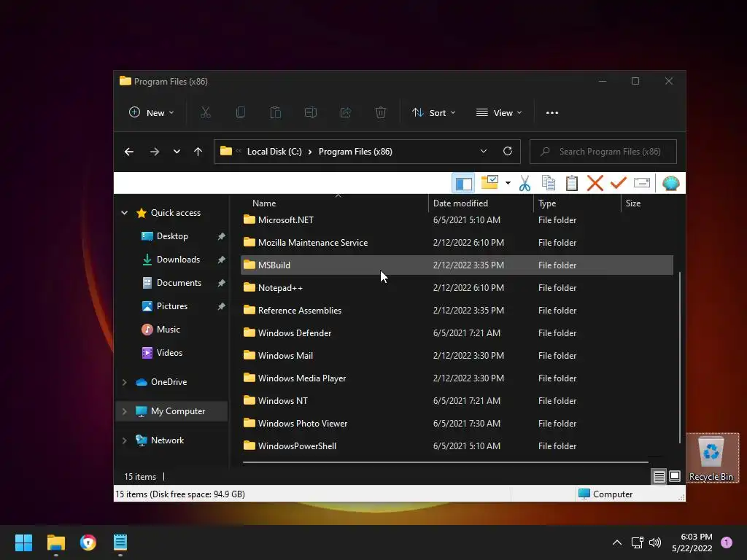Click the folder options icon in the classic toolbar
Image resolution: width=747 pixels, height=560 pixels.
click(489, 183)
